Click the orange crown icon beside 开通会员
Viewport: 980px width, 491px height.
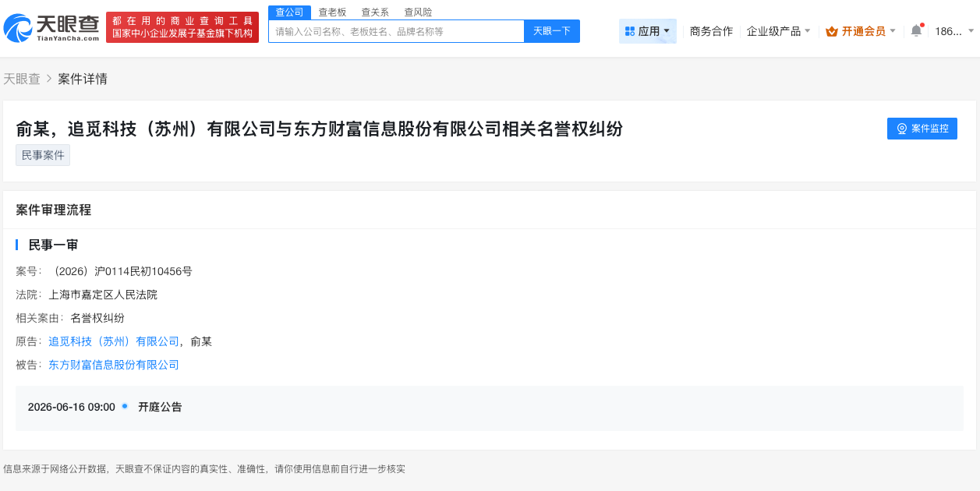tap(830, 30)
